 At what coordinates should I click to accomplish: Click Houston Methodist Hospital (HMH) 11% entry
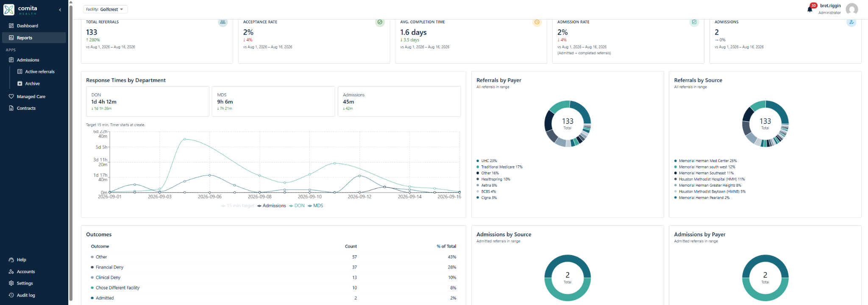pos(709,179)
